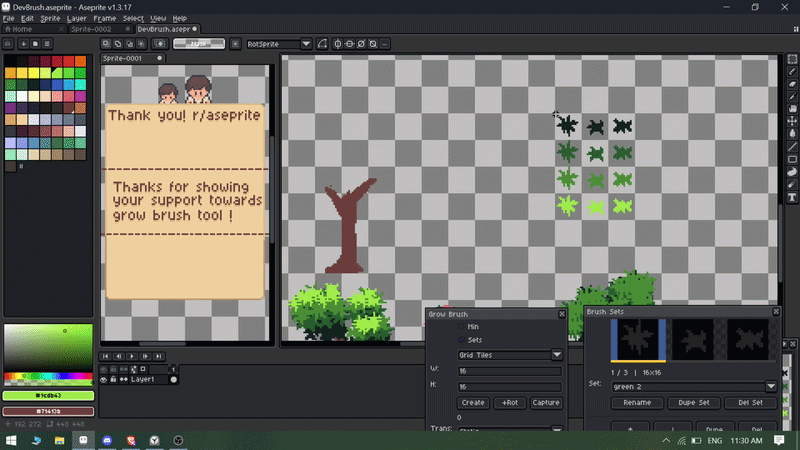This screenshot has height=450, width=800.
Task: Enable the Min checkbox in Grow Brush
Action: (x=461, y=327)
